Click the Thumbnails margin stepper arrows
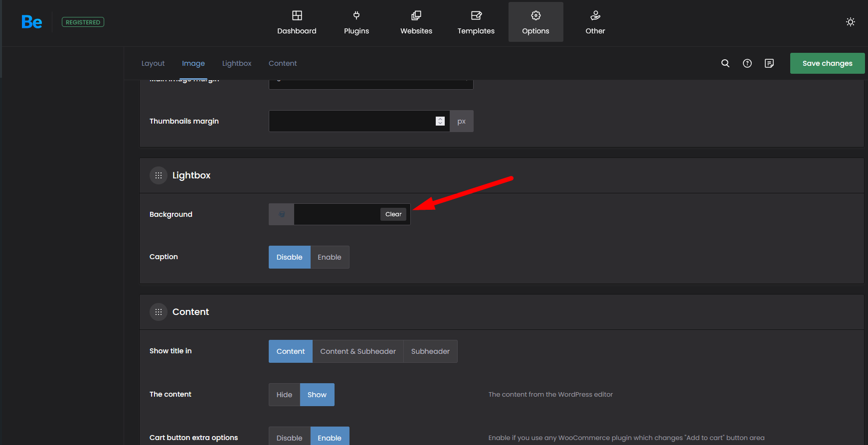This screenshot has height=445, width=868. tap(440, 121)
